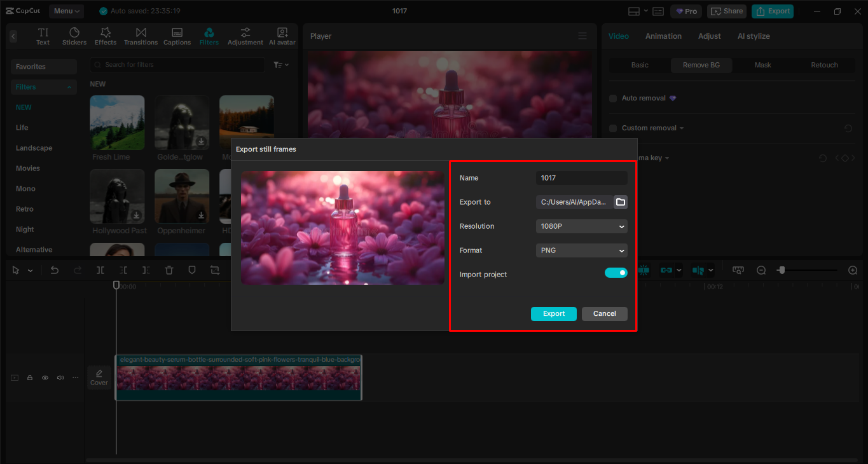Cancel the Export still frames dialog
This screenshot has width=868, height=464.
click(x=605, y=314)
